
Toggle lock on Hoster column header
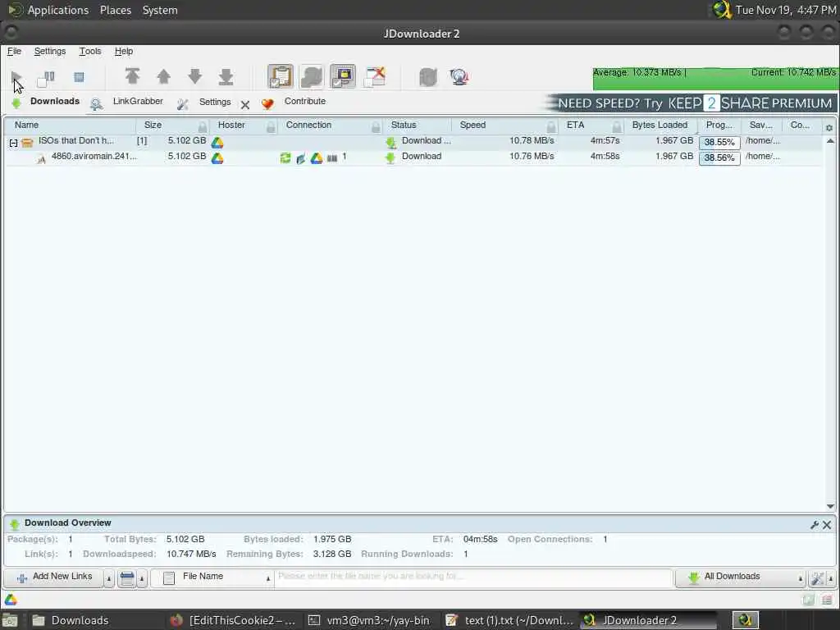pyautogui.click(x=271, y=126)
